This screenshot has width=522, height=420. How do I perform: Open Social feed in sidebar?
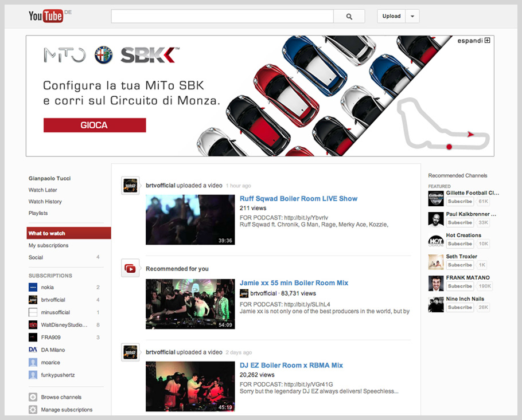[x=36, y=257]
